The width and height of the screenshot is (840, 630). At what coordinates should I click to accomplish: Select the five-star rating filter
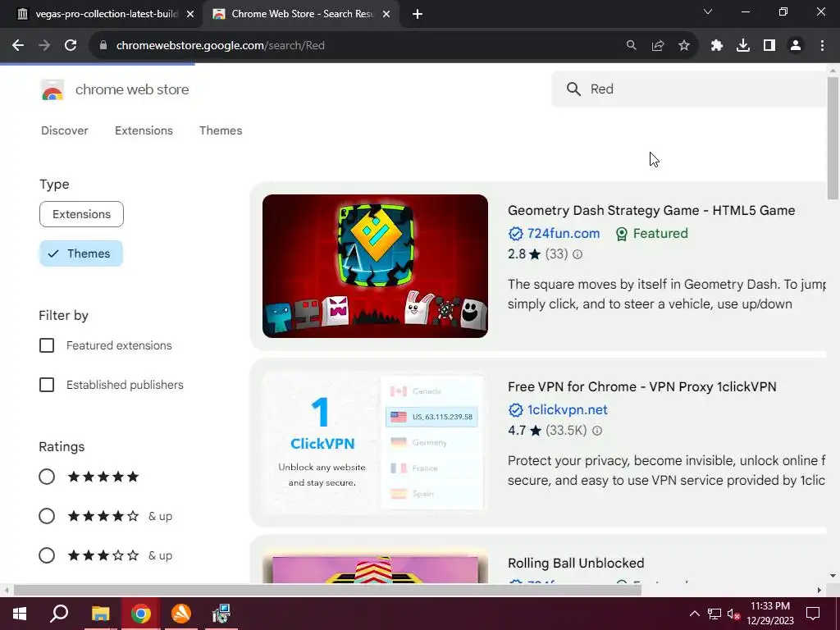coord(47,477)
